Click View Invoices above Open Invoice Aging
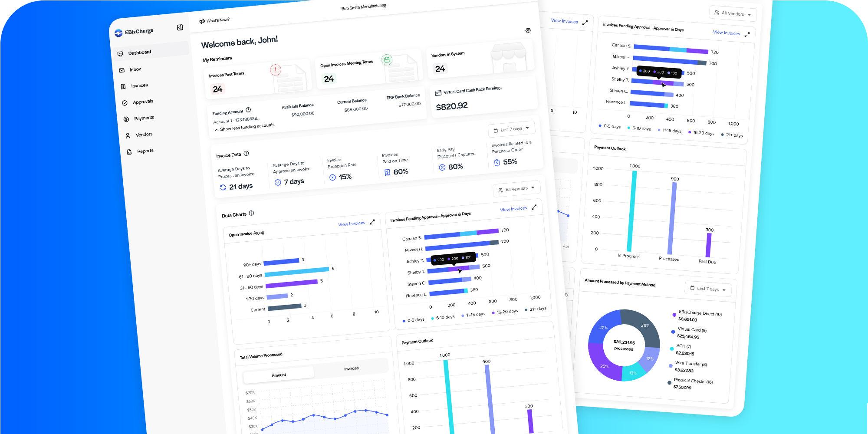The width and height of the screenshot is (868, 434). tap(351, 223)
